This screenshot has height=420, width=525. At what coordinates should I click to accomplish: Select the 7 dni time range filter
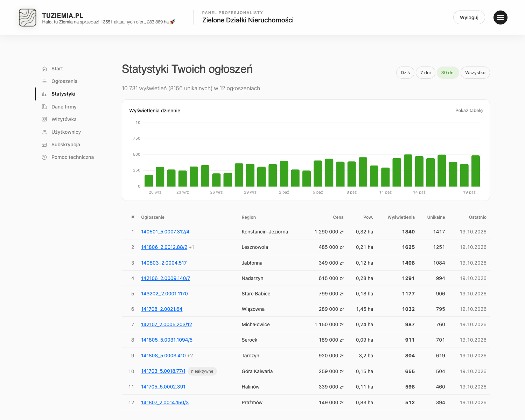click(x=426, y=73)
